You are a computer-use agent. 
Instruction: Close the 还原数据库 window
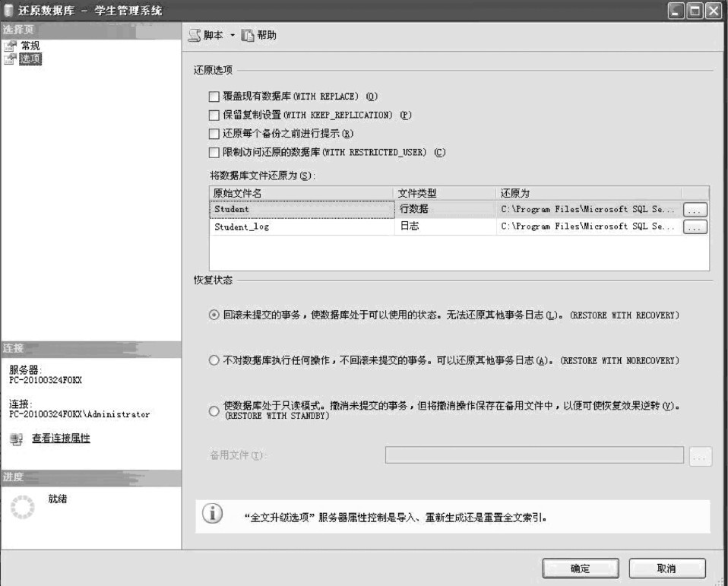click(x=713, y=11)
